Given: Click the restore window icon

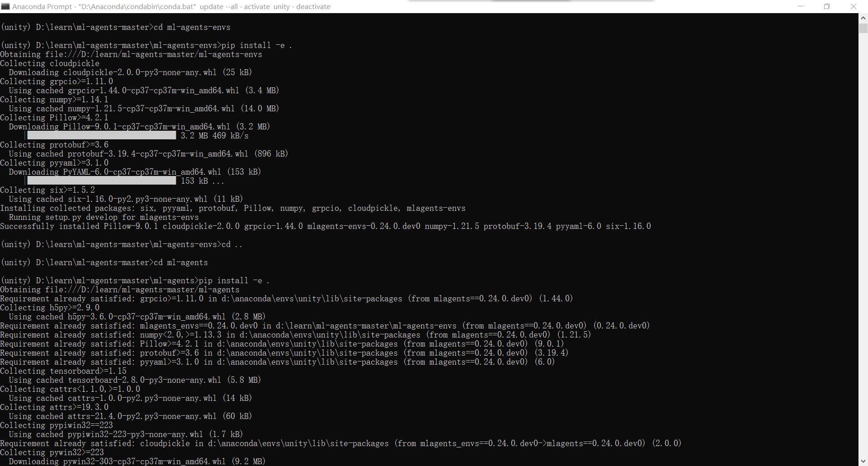Looking at the screenshot, I should click(827, 6).
